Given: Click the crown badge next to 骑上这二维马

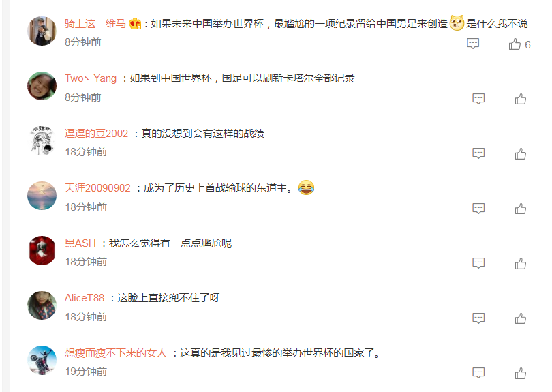Looking at the screenshot, I should pyautogui.click(x=135, y=24).
